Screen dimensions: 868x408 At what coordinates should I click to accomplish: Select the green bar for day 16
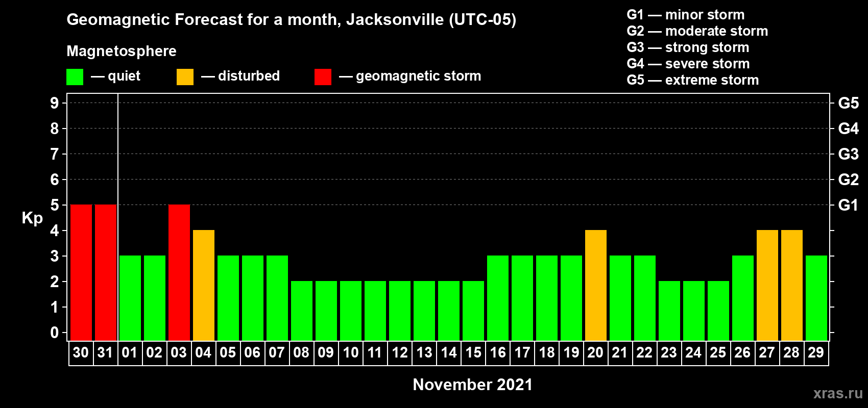tap(498, 298)
